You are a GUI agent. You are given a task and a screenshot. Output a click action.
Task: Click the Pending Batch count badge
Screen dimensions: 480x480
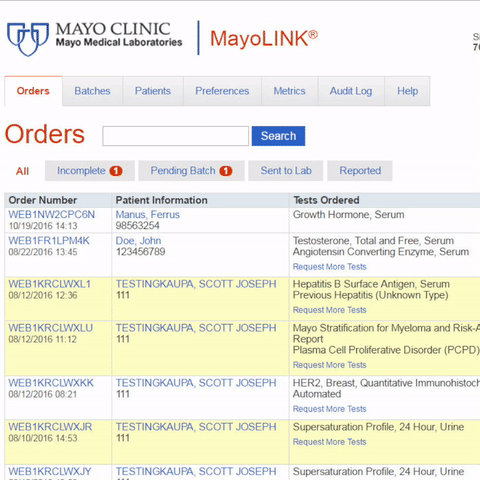click(x=226, y=171)
